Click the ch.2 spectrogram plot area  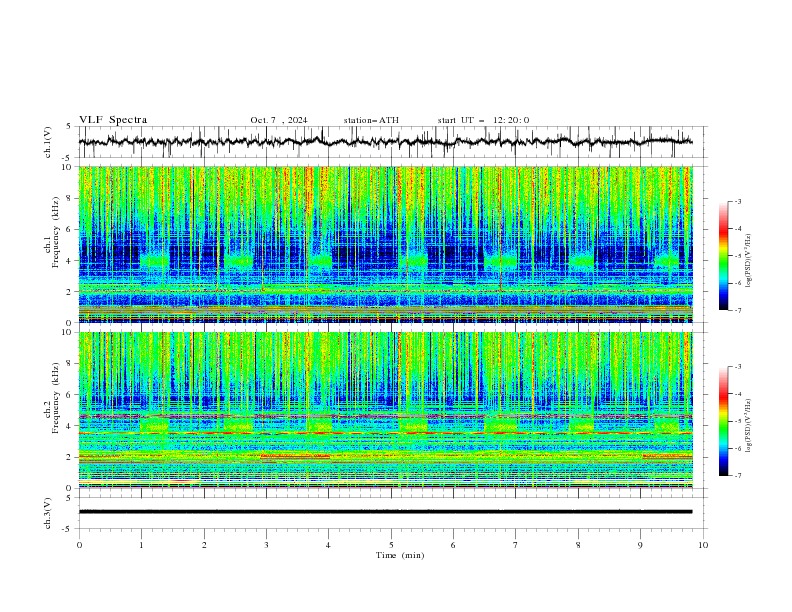(x=385, y=410)
